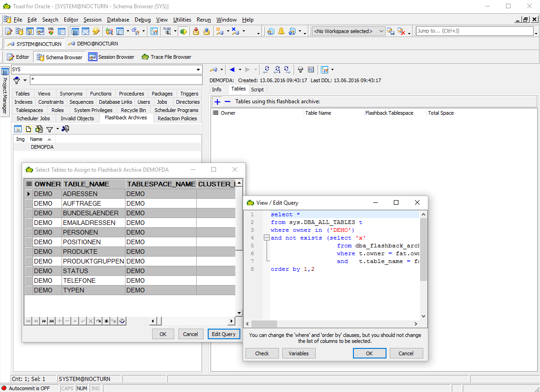Image resolution: width=540 pixels, height=392 pixels.
Task: Click Cancel in the Select Tables dialog
Action: tap(190, 334)
